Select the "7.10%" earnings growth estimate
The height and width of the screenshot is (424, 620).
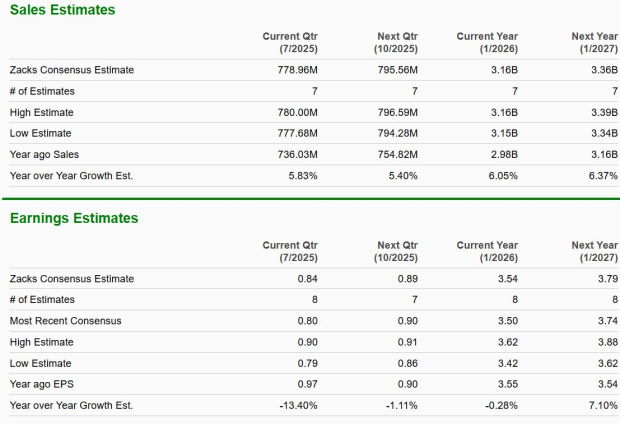click(603, 405)
